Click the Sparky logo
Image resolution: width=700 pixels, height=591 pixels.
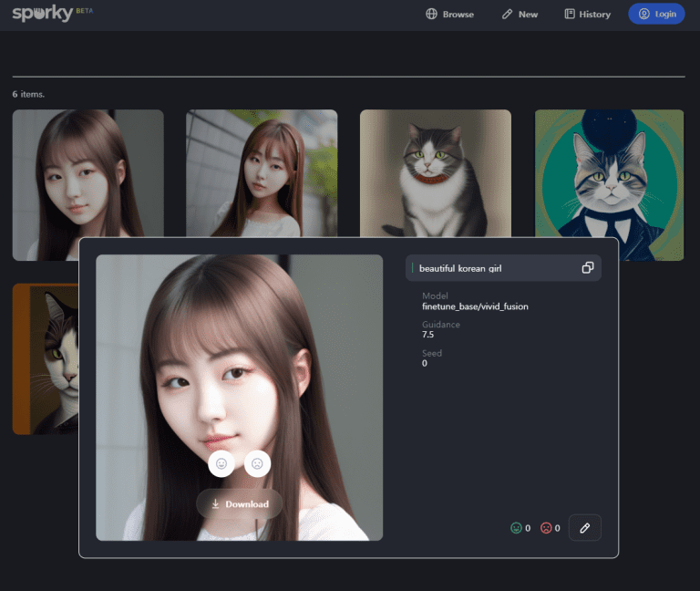tap(43, 14)
